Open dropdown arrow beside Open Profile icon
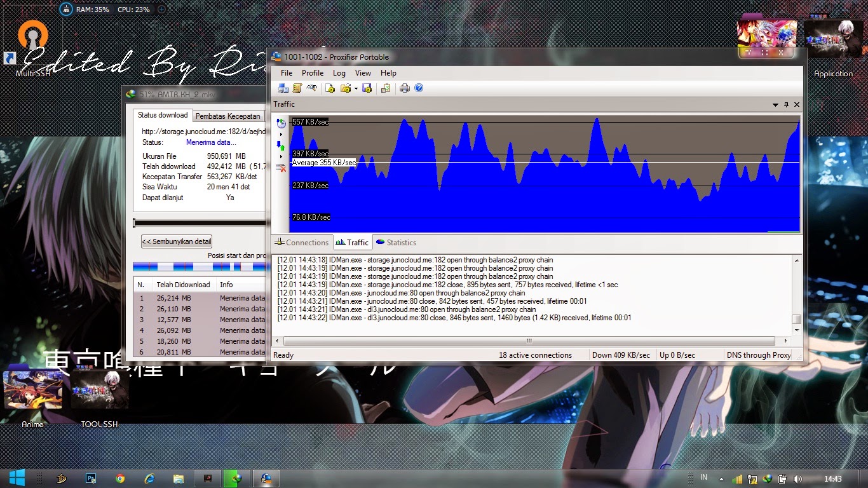The width and height of the screenshot is (868, 488). tap(356, 88)
